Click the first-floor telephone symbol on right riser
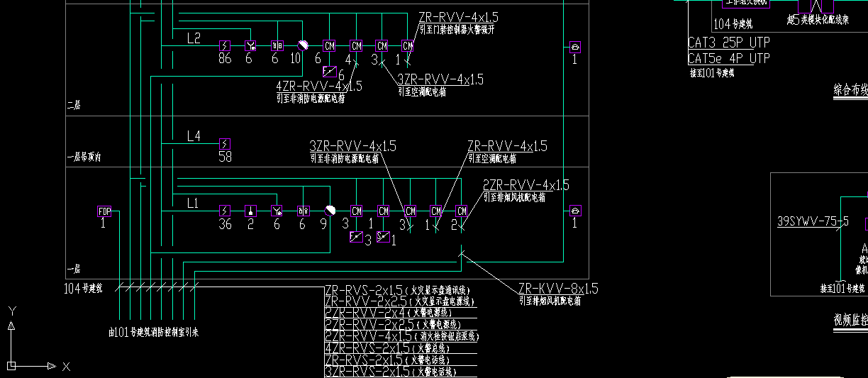 (x=575, y=211)
